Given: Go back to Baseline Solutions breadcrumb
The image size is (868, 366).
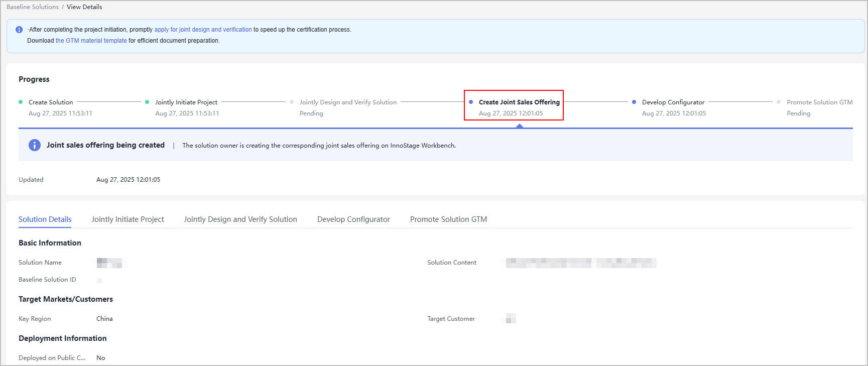Looking at the screenshot, I should coord(33,7).
